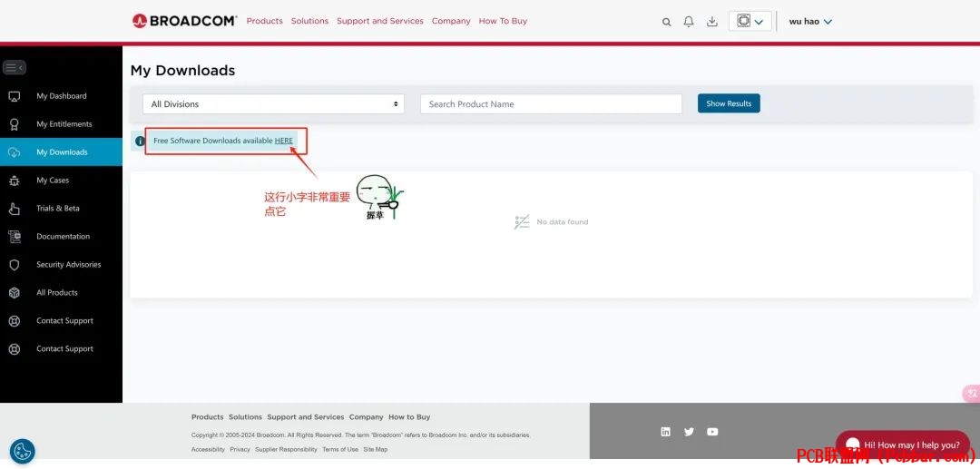
Task: Open Privacy footer link
Action: point(240,450)
